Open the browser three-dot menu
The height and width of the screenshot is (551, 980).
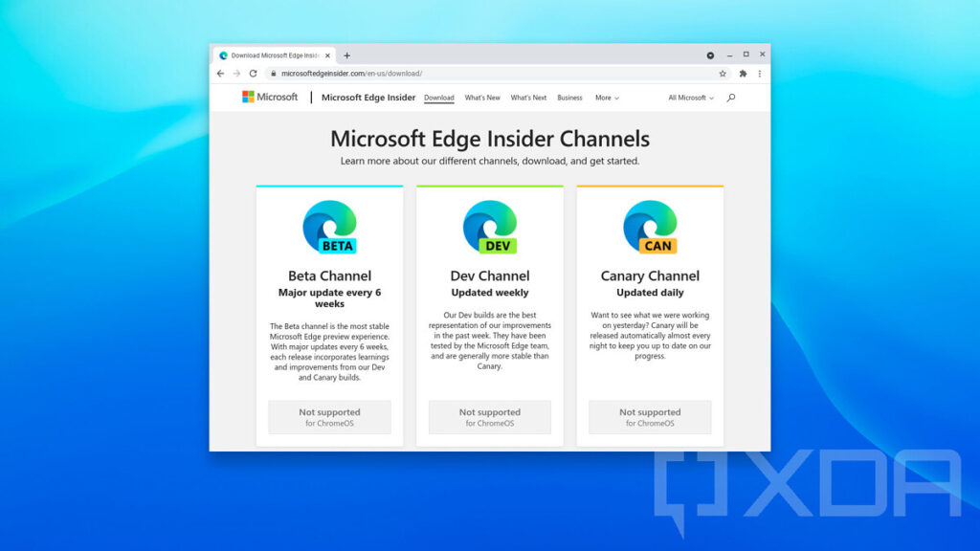click(759, 73)
